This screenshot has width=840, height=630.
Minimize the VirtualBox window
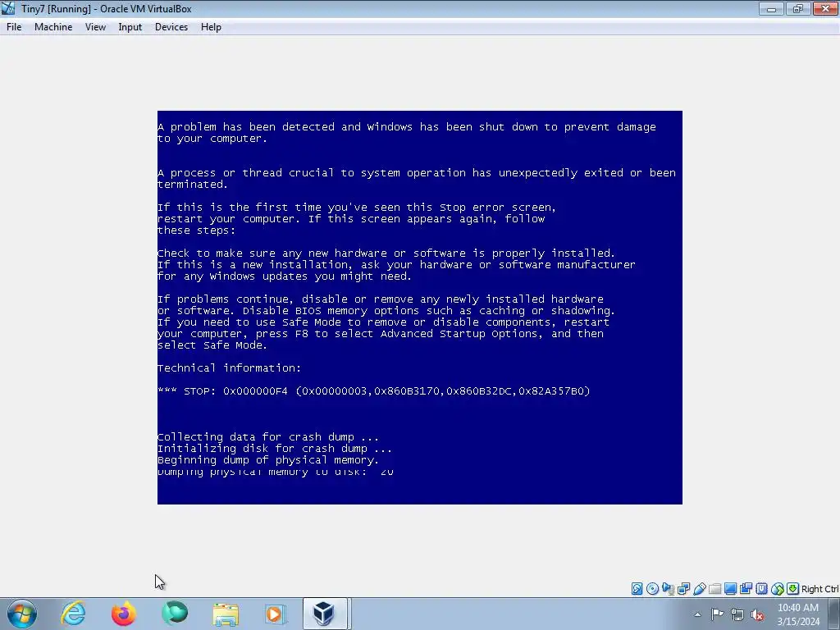click(771, 8)
